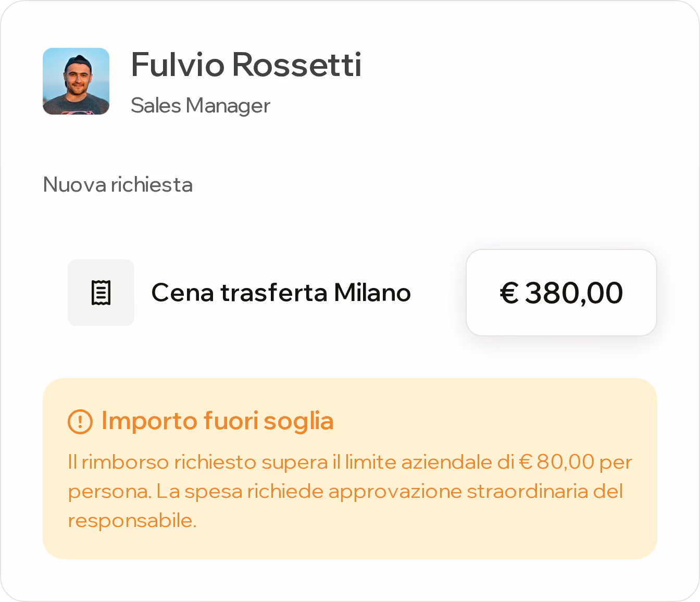700x602 pixels.
Task: Click the € 80,00 limit in the warning
Action: click(557, 462)
